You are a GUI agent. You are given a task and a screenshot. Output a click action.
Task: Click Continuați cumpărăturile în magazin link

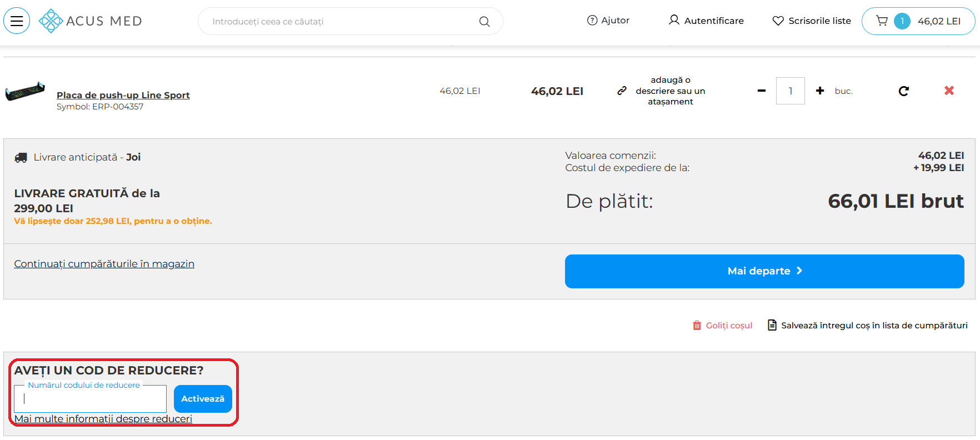(104, 264)
